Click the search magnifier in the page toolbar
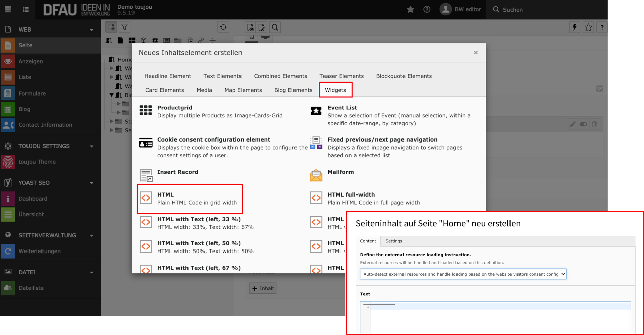 click(x=275, y=27)
